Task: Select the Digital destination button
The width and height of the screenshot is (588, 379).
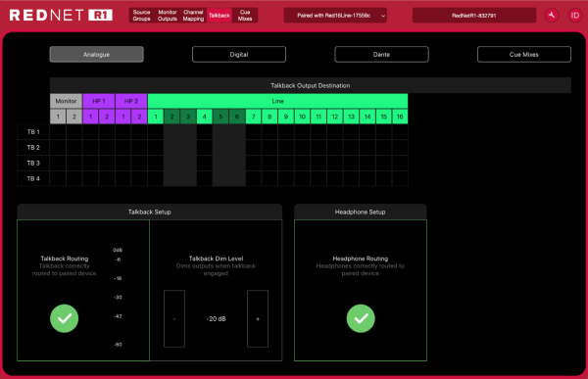Action: click(x=239, y=55)
